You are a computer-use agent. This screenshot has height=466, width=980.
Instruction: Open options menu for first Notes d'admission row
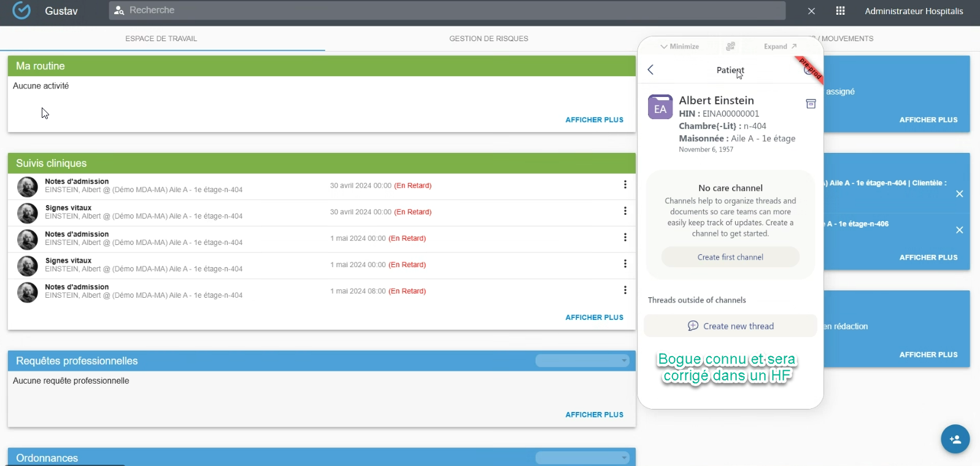[x=625, y=185]
